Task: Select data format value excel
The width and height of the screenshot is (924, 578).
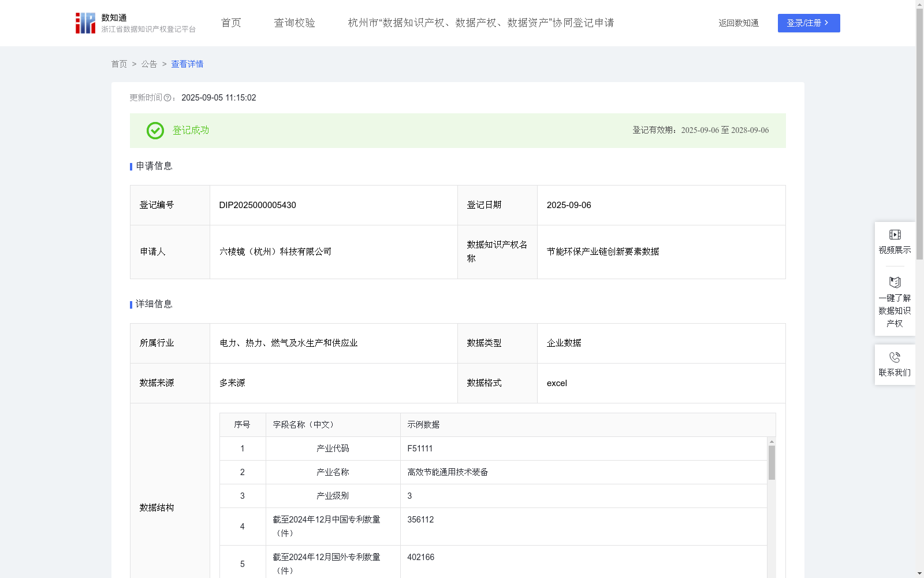Action: (557, 383)
